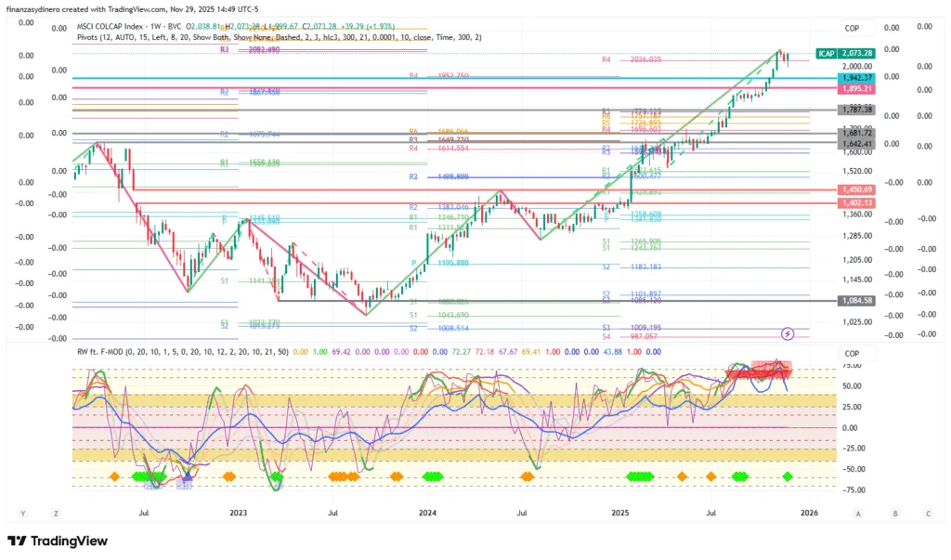Click the 2023 label on time axis
The height and width of the screenshot is (560, 951).
pos(239,513)
